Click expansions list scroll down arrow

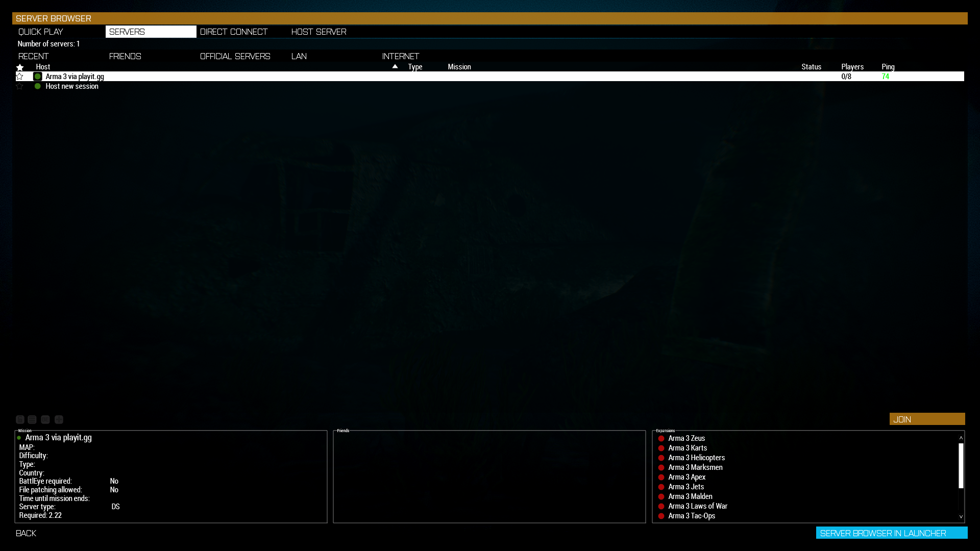(x=961, y=517)
